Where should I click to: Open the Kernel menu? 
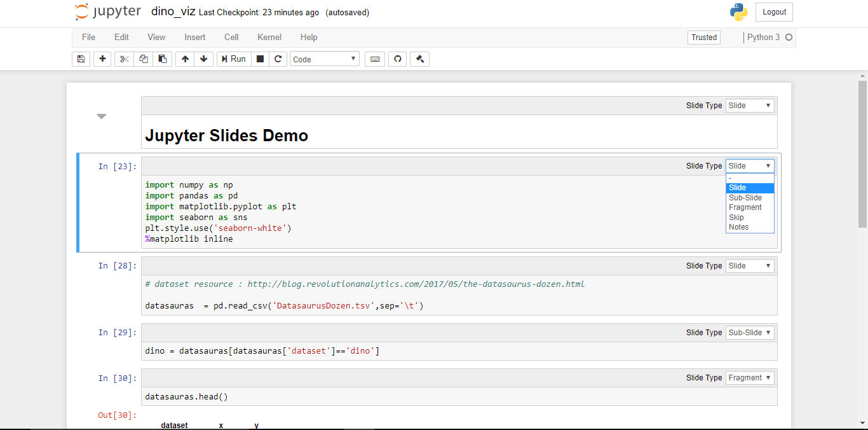click(269, 38)
